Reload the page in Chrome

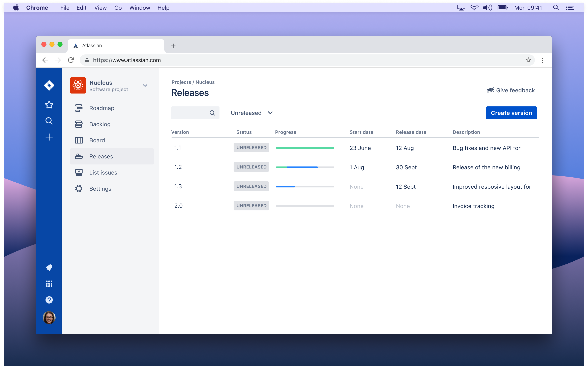pos(71,60)
